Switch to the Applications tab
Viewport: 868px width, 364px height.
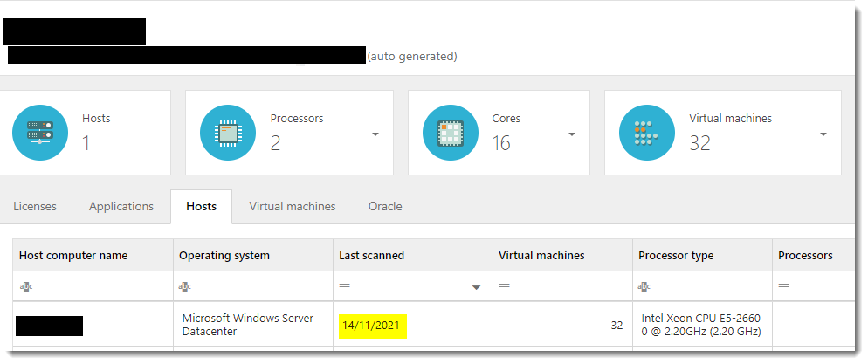coord(121,206)
